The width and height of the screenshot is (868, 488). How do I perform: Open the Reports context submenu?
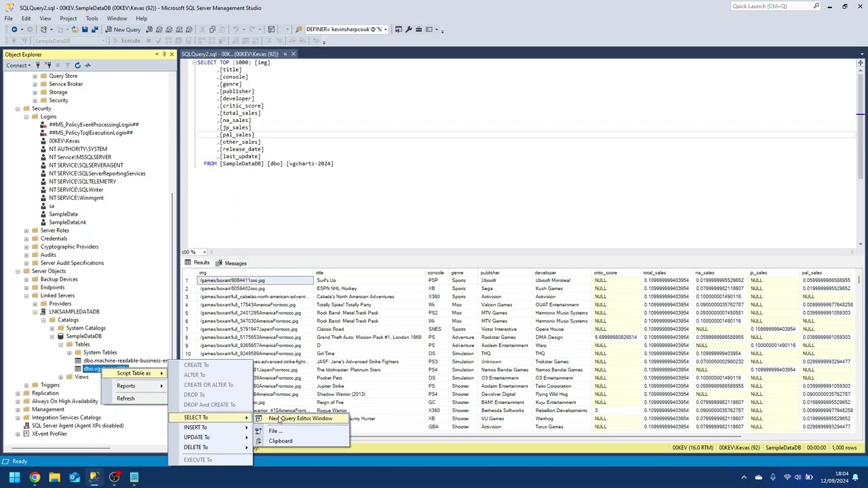[x=134, y=386]
